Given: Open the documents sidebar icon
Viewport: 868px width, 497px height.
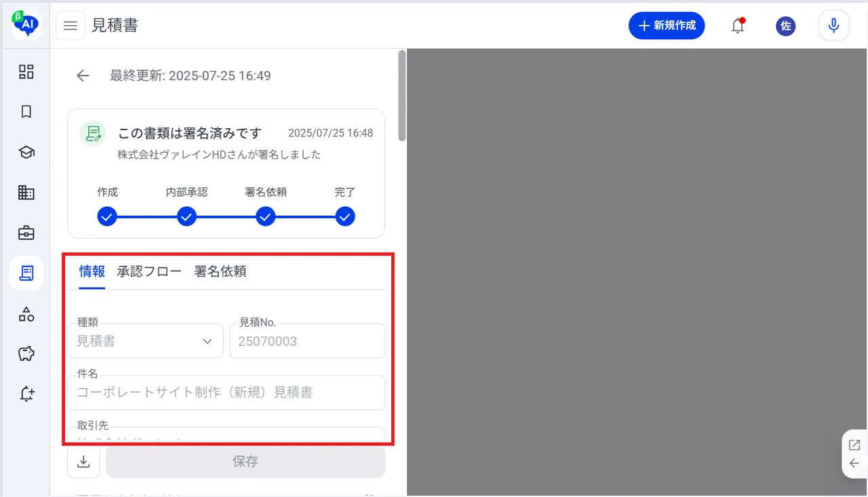Looking at the screenshot, I should 26,273.
